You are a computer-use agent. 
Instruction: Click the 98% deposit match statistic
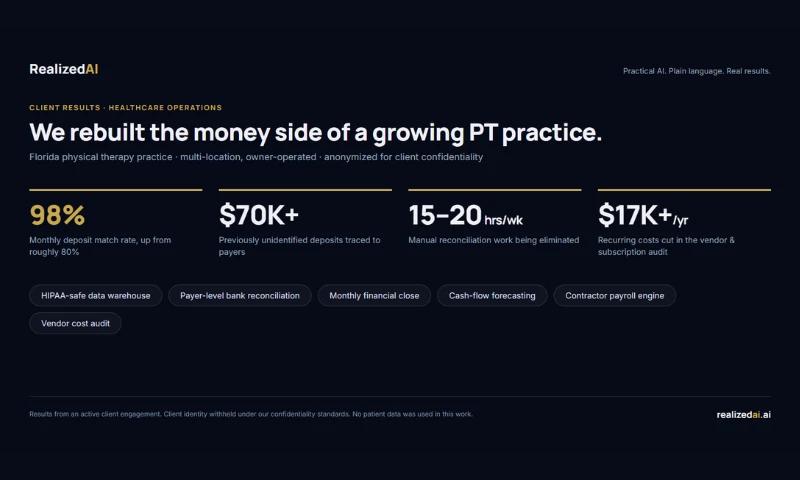[x=57, y=215]
